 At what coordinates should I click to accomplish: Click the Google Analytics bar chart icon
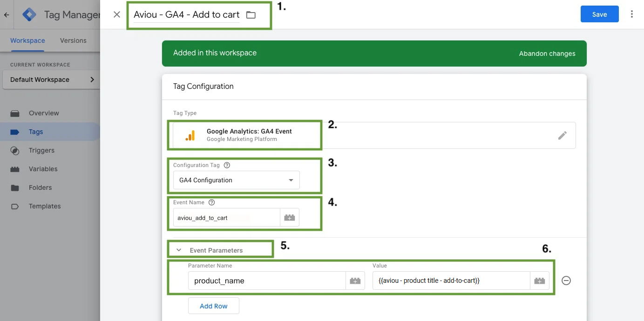190,135
